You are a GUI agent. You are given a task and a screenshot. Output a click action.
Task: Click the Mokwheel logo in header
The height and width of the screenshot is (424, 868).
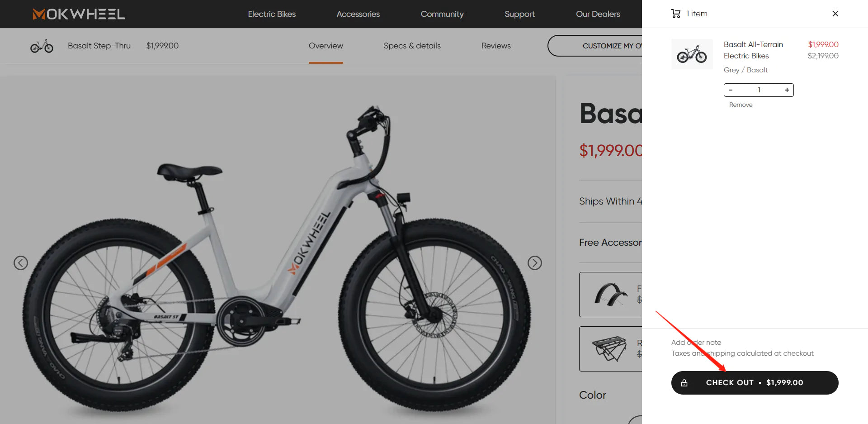[79, 14]
